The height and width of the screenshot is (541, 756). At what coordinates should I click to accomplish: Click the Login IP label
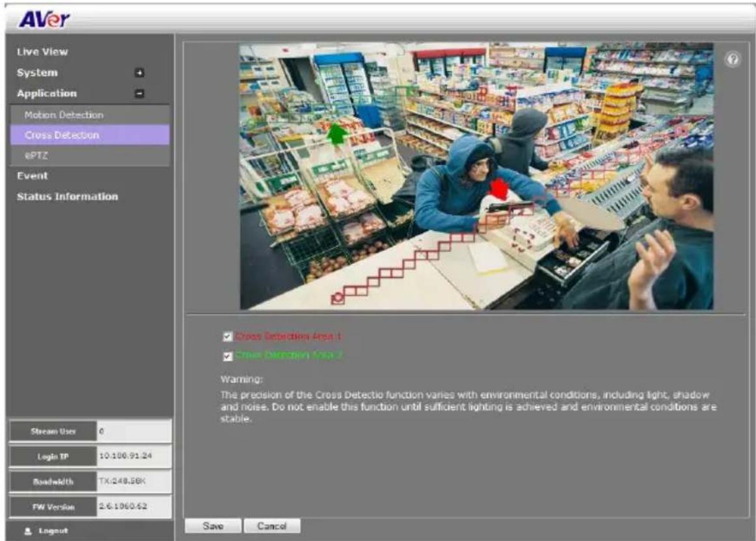click(53, 456)
